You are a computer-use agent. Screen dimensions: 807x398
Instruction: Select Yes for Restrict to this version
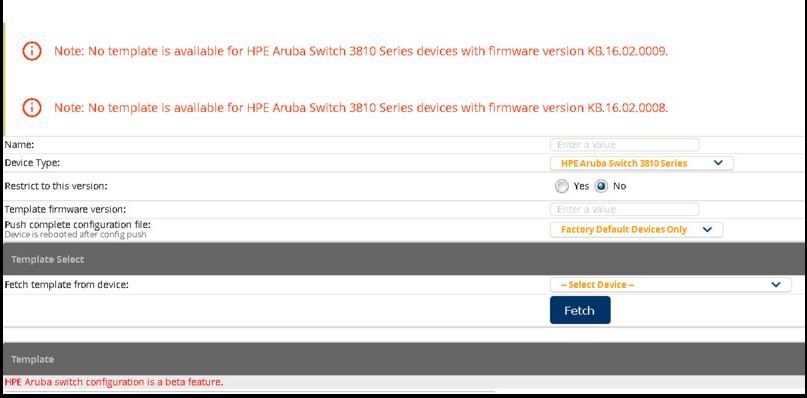click(562, 186)
